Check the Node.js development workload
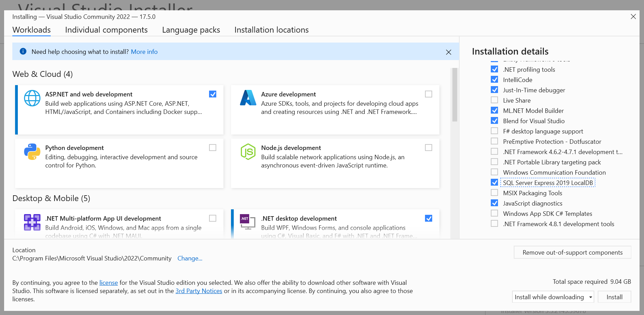Viewport: 644px width, 315px height. (429, 148)
